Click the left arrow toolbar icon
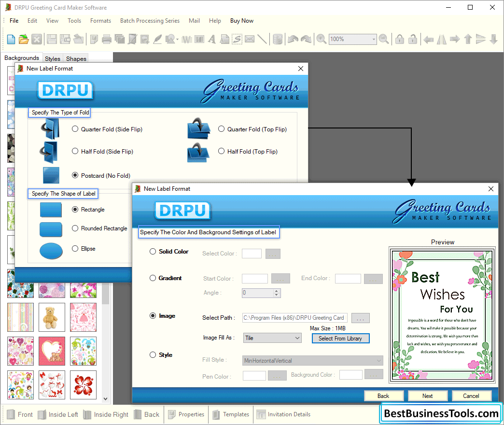The width and height of the screenshot is (504, 425). [x=429, y=40]
